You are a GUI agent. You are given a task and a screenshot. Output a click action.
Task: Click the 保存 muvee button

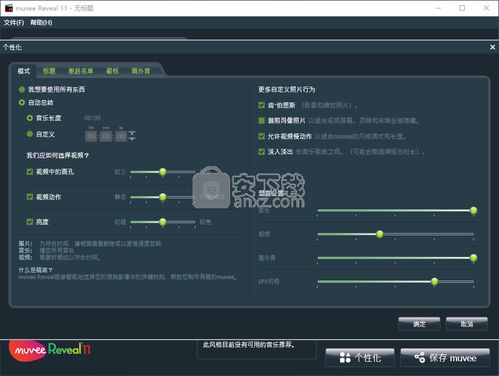coord(445,358)
